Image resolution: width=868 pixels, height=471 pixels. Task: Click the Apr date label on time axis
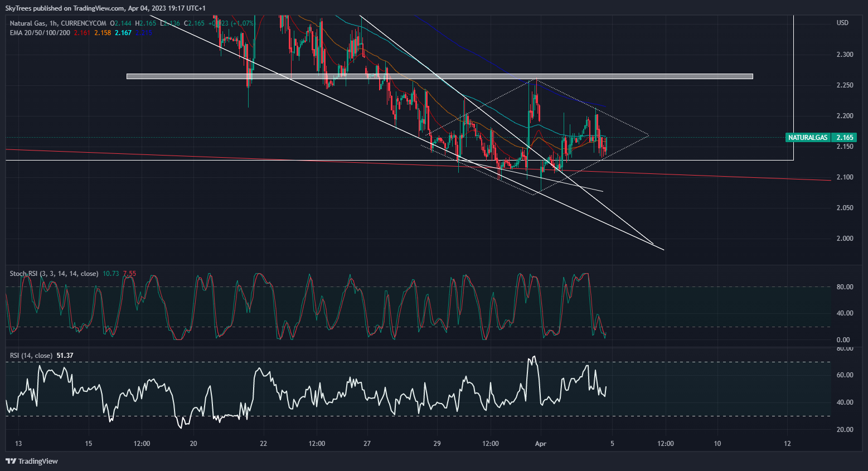click(540, 444)
